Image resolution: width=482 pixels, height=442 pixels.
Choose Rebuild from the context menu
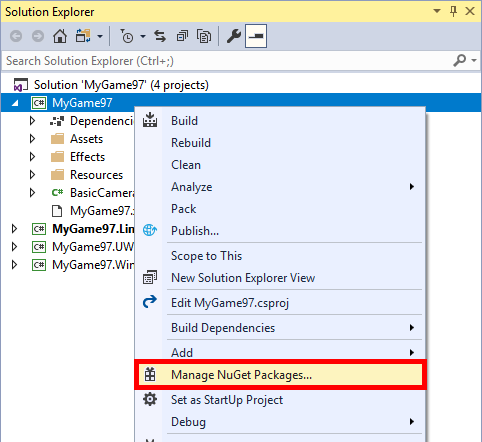pos(280,143)
